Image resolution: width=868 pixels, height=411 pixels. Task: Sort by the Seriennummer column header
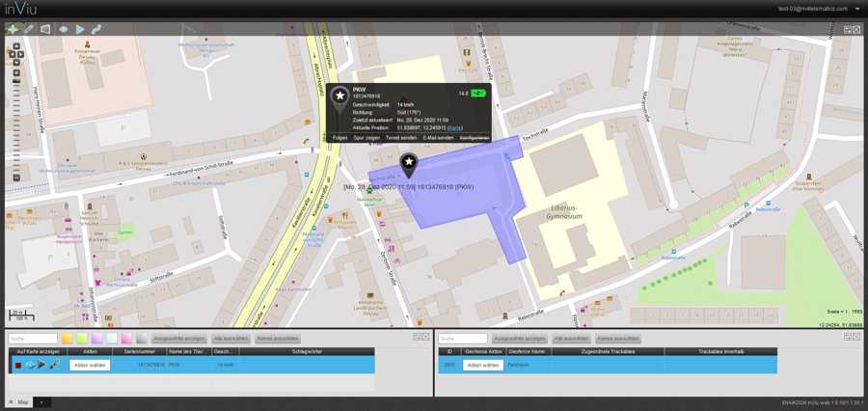coord(140,351)
